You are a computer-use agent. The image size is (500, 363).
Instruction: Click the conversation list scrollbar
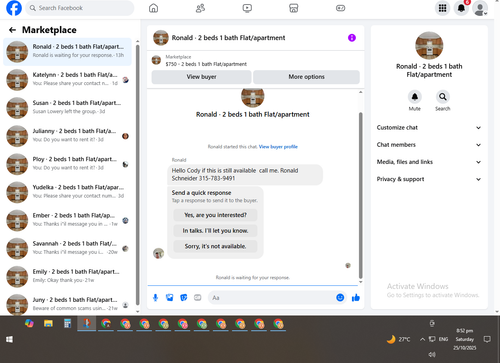(x=138, y=175)
